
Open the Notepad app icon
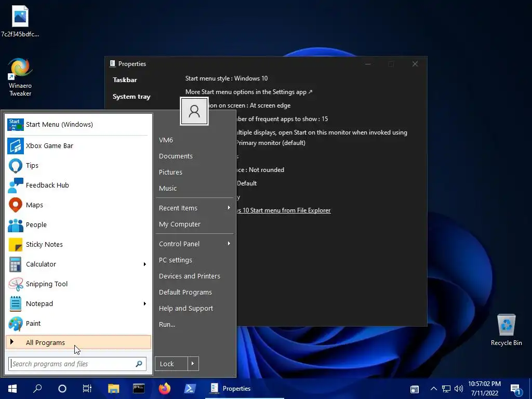(x=15, y=303)
